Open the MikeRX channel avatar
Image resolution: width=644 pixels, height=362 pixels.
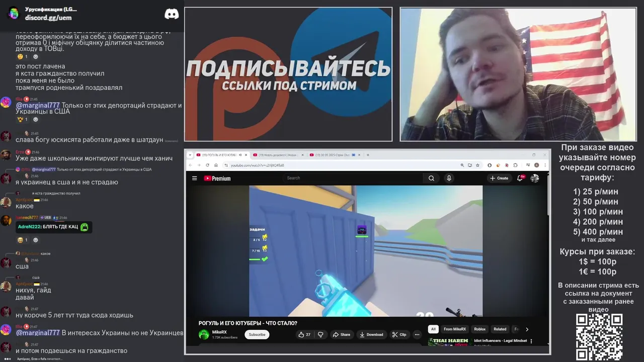(x=204, y=334)
